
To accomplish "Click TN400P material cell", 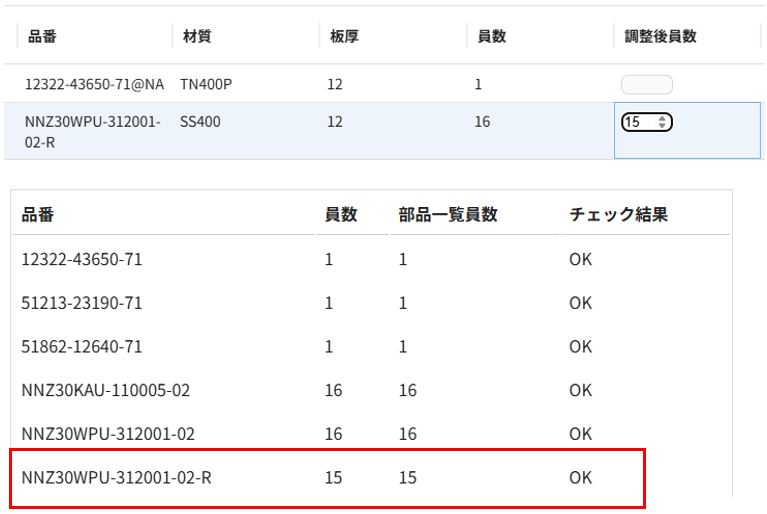I will 206,84.
